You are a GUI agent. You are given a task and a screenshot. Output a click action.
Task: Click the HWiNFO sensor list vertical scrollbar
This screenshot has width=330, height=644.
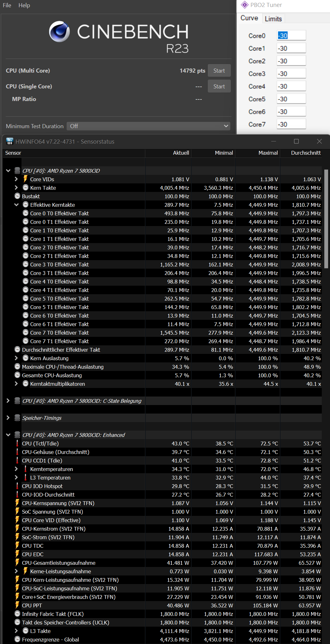coord(326,219)
